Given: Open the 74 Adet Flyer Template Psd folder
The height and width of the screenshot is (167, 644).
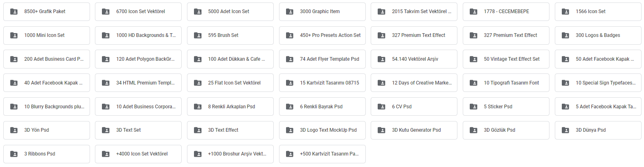Looking at the screenshot, I should [329, 59].
